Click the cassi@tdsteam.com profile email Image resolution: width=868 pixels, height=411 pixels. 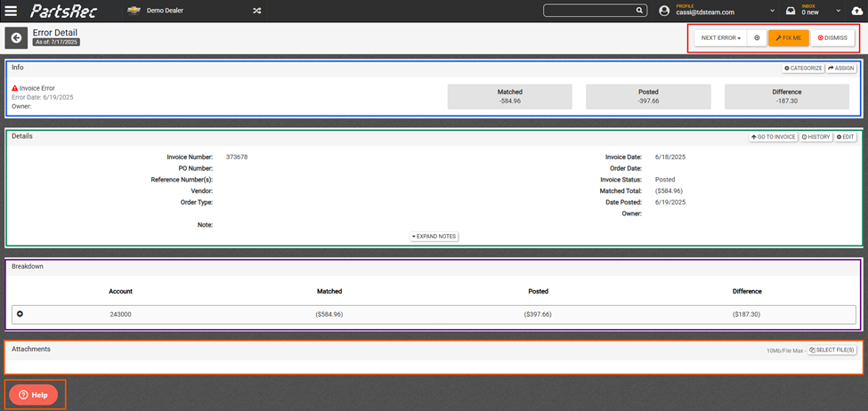[705, 12]
